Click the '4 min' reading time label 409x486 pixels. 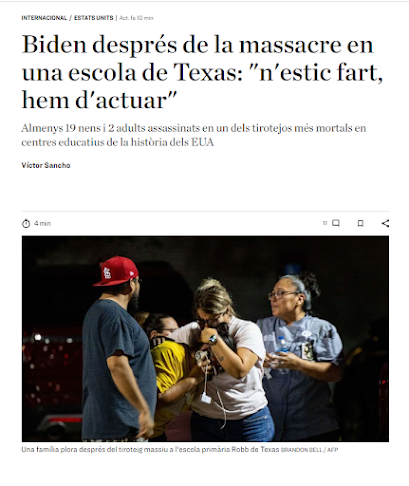point(42,223)
